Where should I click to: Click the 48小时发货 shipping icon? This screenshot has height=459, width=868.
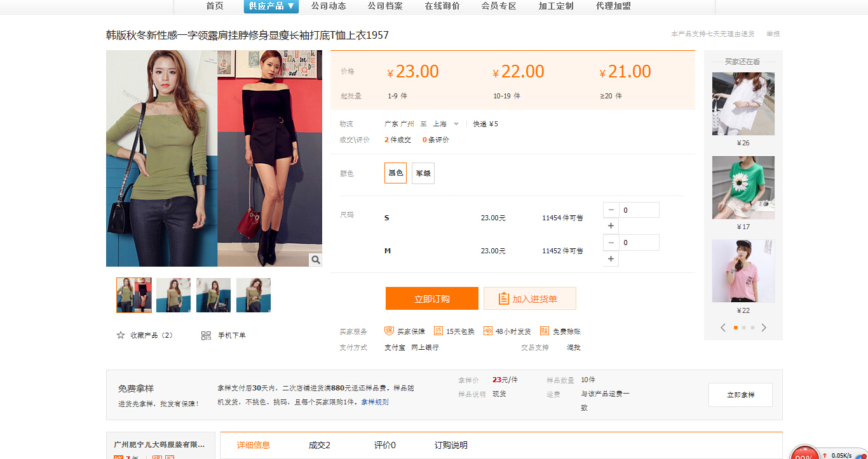[488, 331]
